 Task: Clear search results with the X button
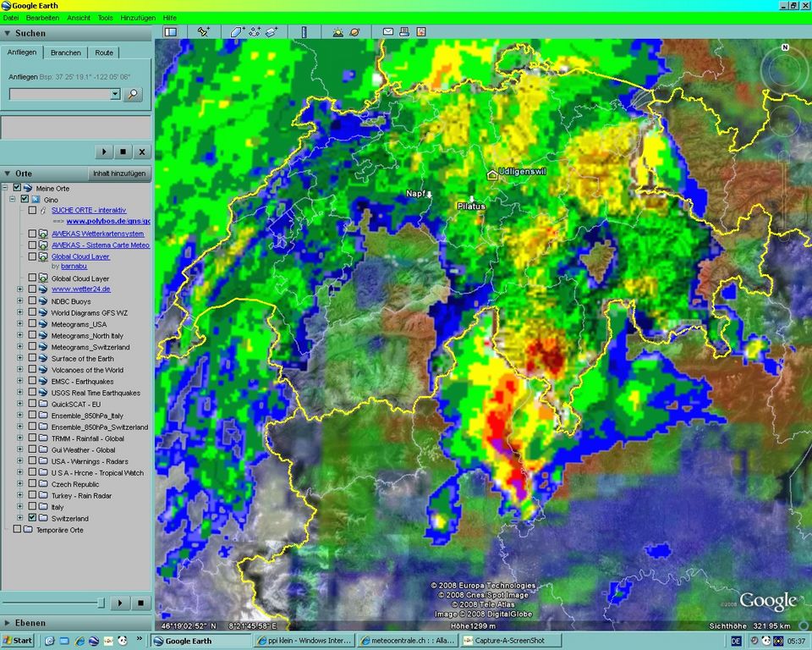pos(141,151)
